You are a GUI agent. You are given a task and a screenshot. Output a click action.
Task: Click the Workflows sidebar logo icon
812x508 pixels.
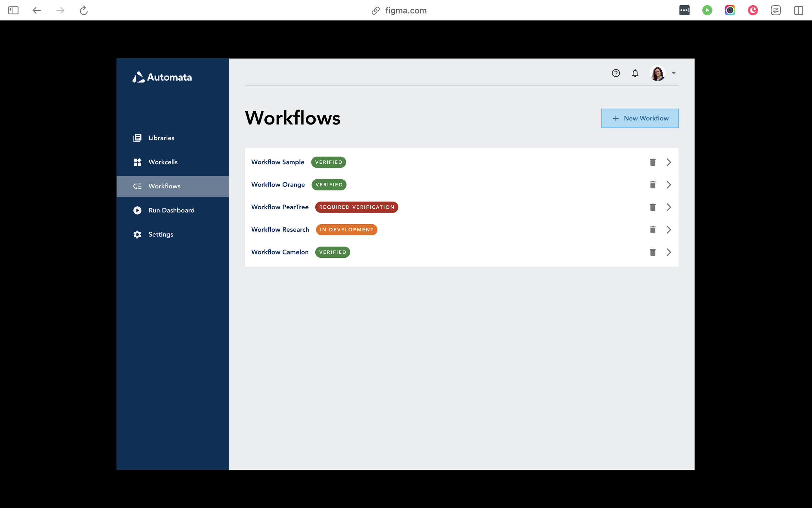point(137,186)
